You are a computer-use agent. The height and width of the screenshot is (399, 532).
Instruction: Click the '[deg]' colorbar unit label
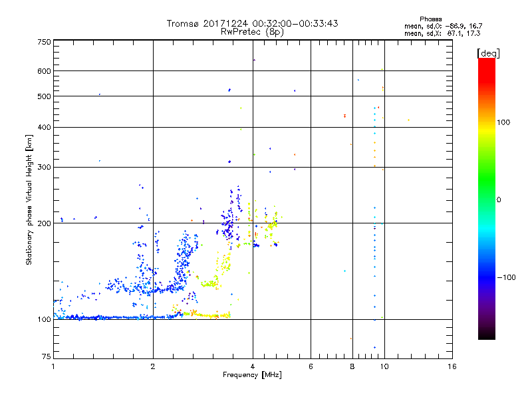point(487,53)
